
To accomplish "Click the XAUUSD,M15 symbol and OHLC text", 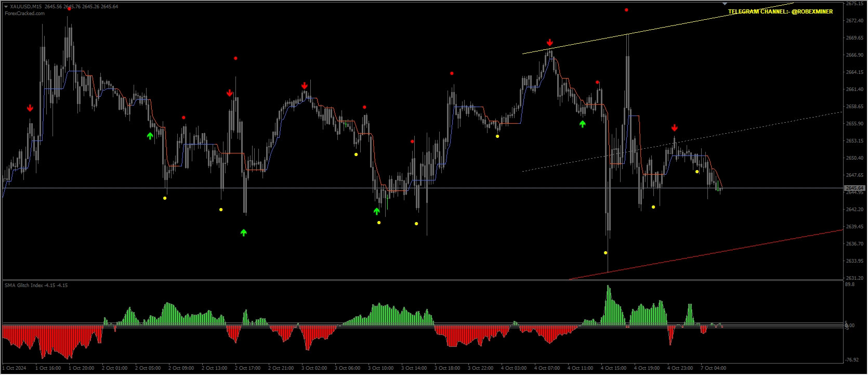I will [x=64, y=7].
